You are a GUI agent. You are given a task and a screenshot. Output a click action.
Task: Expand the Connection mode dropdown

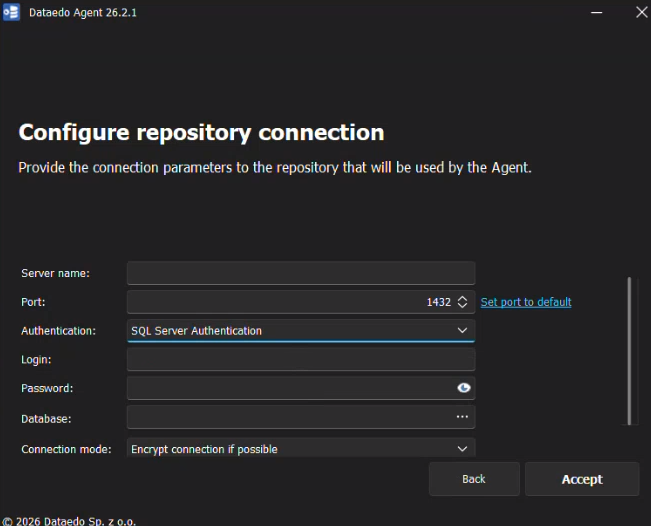[x=462, y=449]
